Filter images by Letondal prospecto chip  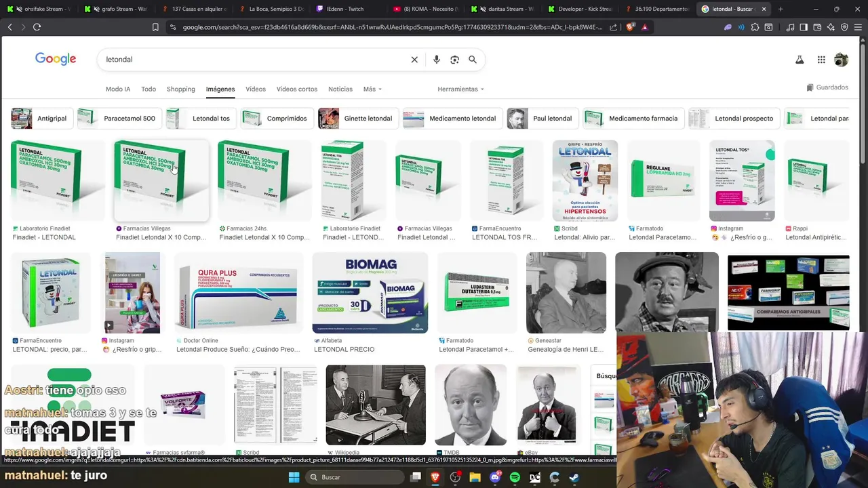tap(734, 118)
